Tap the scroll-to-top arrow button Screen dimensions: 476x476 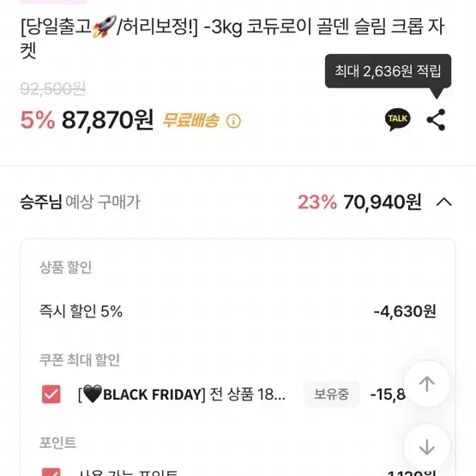pyautogui.click(x=427, y=383)
